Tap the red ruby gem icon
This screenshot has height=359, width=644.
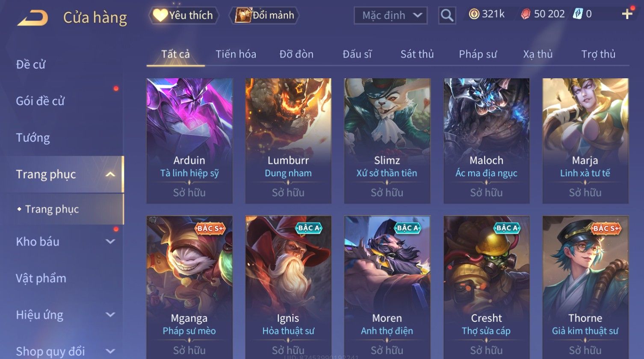coord(526,15)
